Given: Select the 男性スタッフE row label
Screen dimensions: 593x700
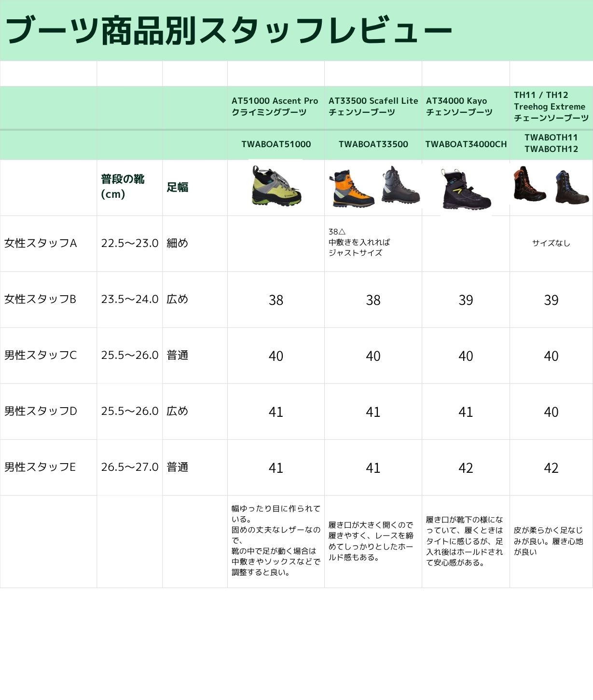Looking at the screenshot, I should 40,467.
